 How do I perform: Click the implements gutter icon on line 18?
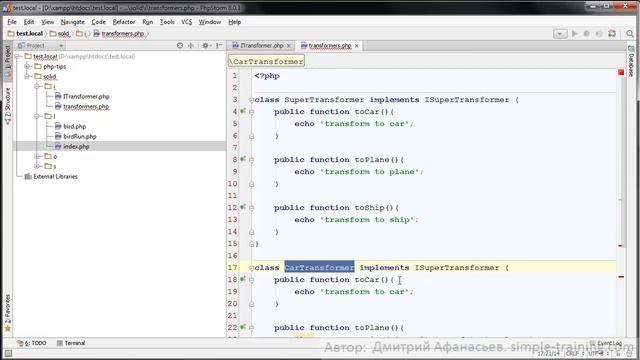(243, 279)
